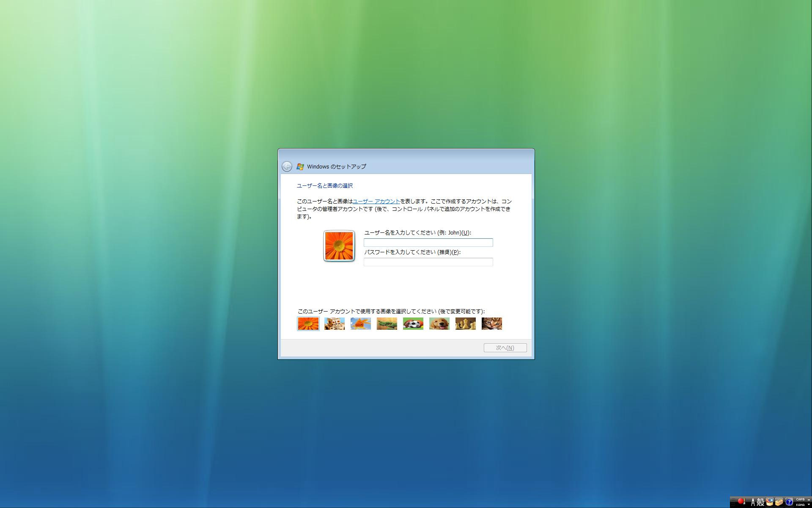Change the 般 conversion mode in IME bar
812x508 pixels.
(x=760, y=502)
